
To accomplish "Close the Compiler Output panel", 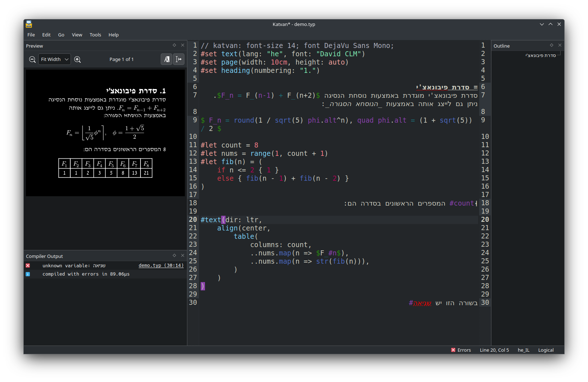I will tap(183, 256).
